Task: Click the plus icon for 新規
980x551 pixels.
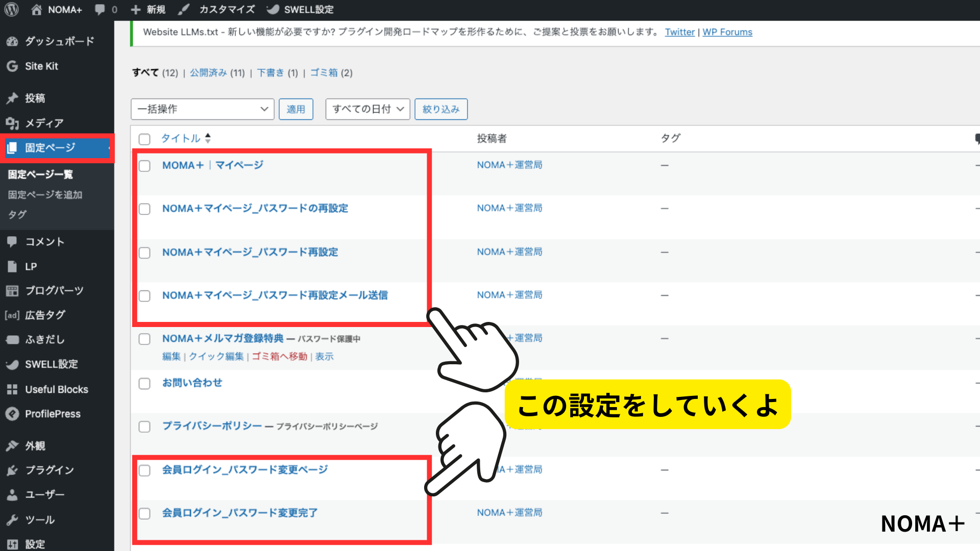Action: [135, 9]
